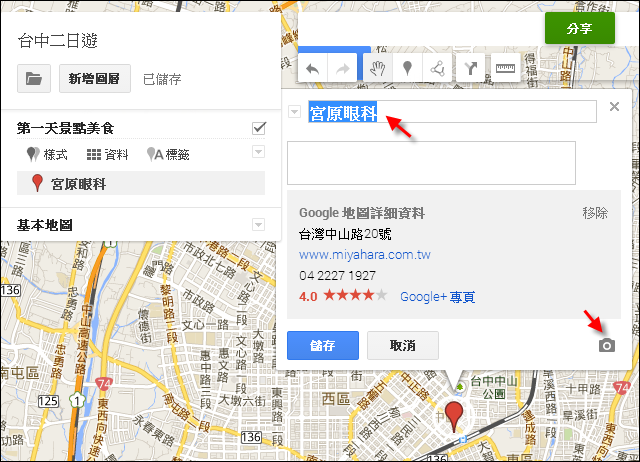The height and width of the screenshot is (462, 640).
Task: Click the 宮原眼科 title input field
Action: point(452,111)
